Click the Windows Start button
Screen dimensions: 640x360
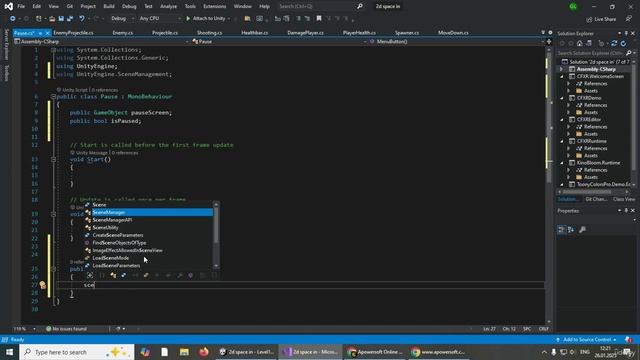(x=9, y=352)
